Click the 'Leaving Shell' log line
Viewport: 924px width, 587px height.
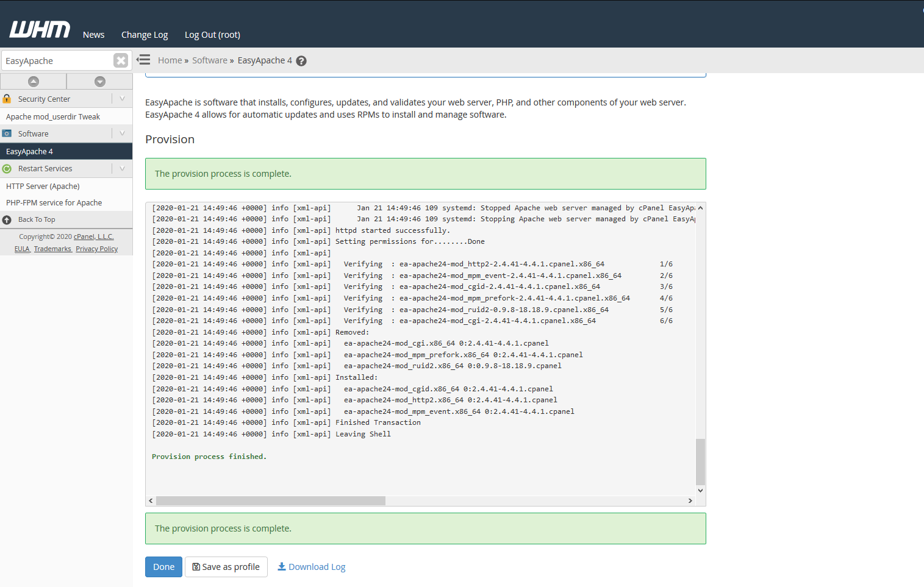271,434
